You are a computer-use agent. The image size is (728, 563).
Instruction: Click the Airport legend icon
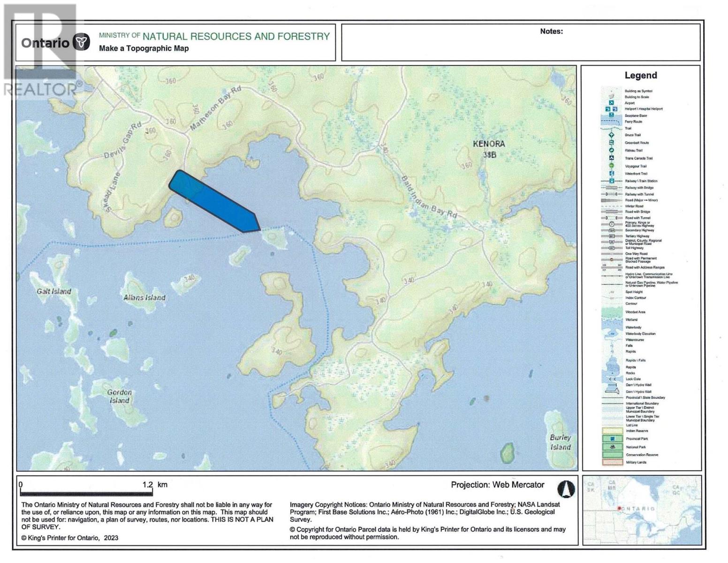[612, 103]
